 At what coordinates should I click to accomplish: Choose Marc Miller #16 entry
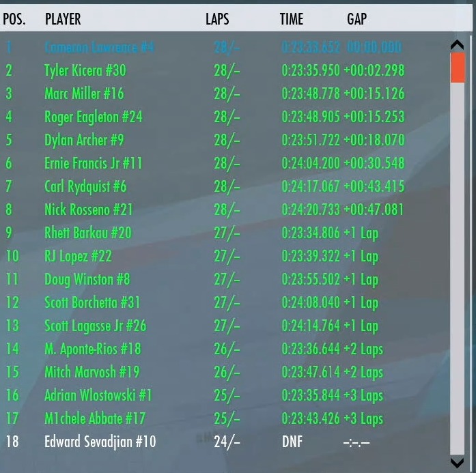(x=84, y=94)
